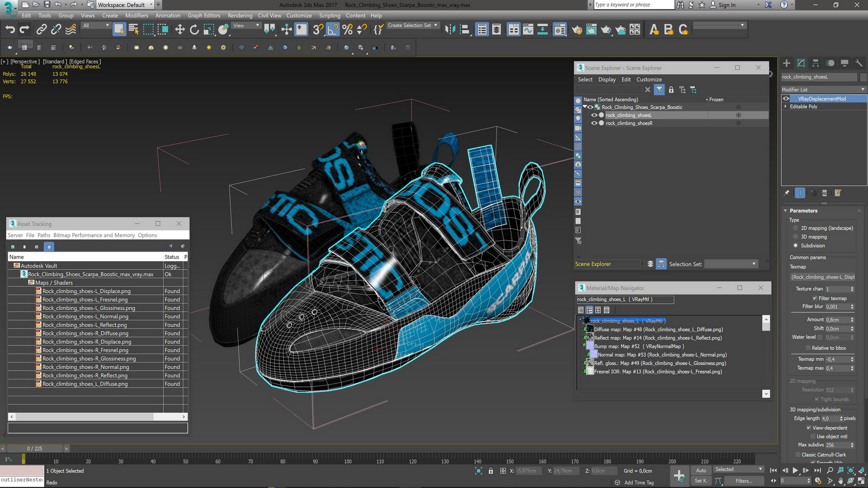868x488 pixels.
Task: Pin the modifier stack
Action: (787, 193)
